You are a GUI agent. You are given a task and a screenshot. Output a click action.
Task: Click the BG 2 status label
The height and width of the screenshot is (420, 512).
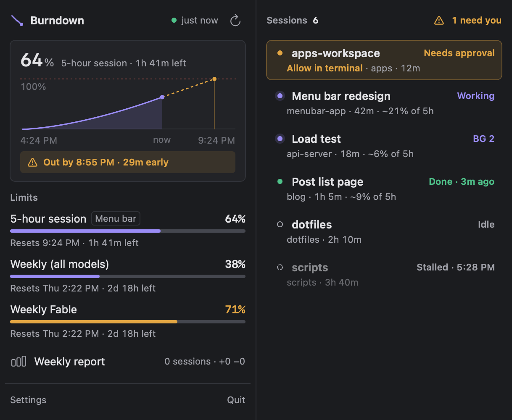[x=484, y=139]
